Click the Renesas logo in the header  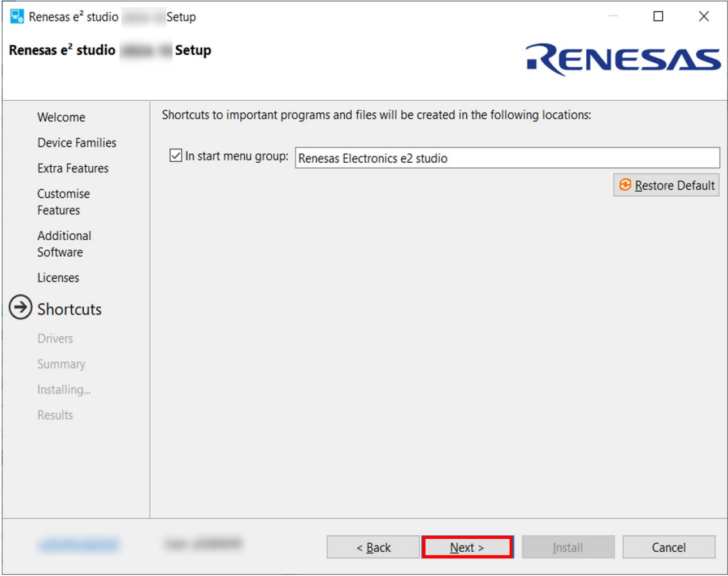pyautogui.click(x=623, y=59)
